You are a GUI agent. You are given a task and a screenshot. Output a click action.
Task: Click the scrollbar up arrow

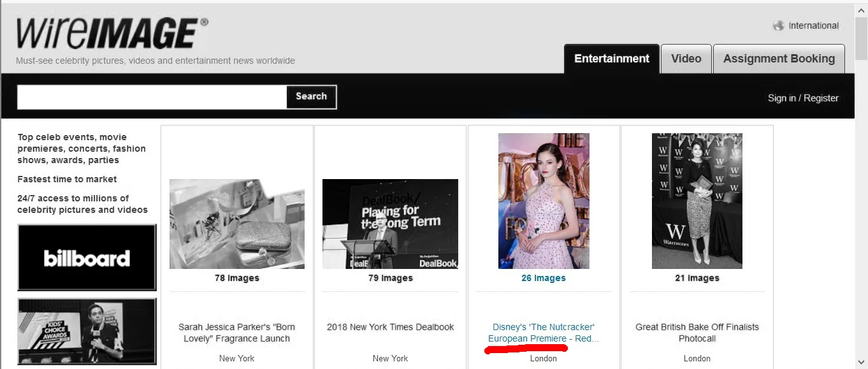click(x=861, y=9)
